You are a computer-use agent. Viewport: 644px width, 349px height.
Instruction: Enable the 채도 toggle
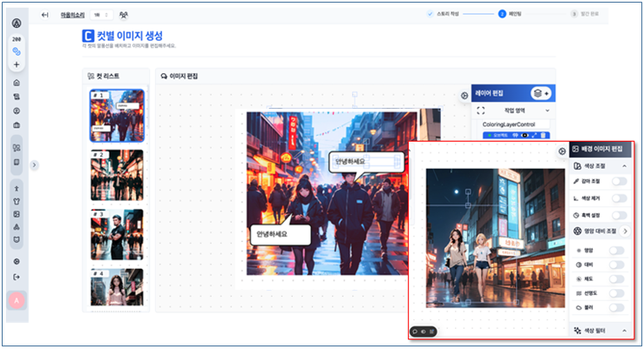(616, 279)
